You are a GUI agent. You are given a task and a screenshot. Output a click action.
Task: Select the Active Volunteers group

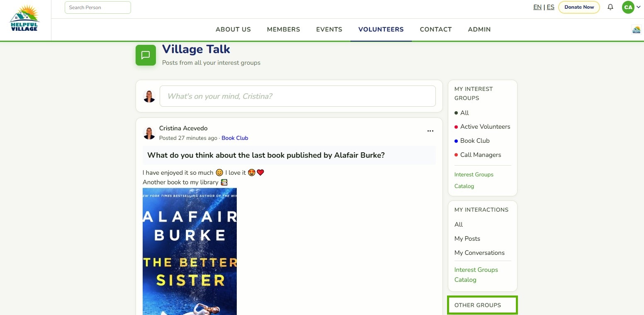tap(485, 127)
